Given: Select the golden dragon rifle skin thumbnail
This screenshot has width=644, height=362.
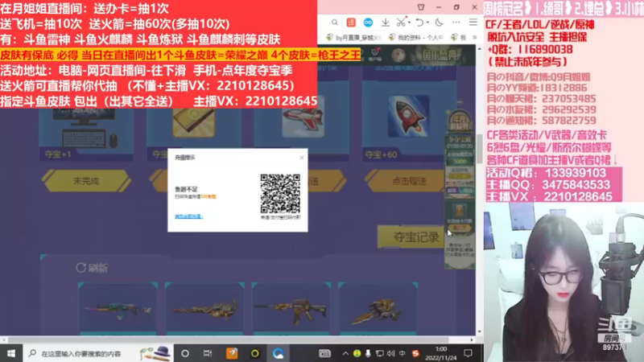Looking at the screenshot, I should point(204,308).
